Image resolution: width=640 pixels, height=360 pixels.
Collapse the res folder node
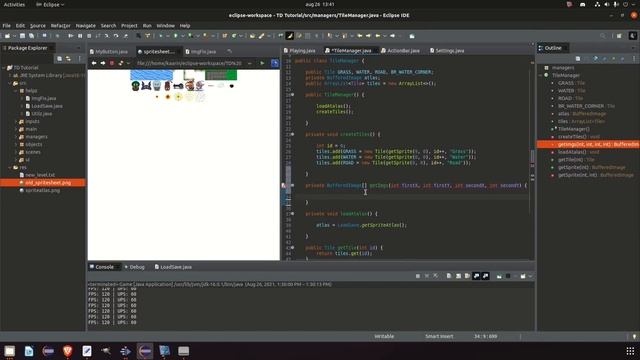(10, 167)
